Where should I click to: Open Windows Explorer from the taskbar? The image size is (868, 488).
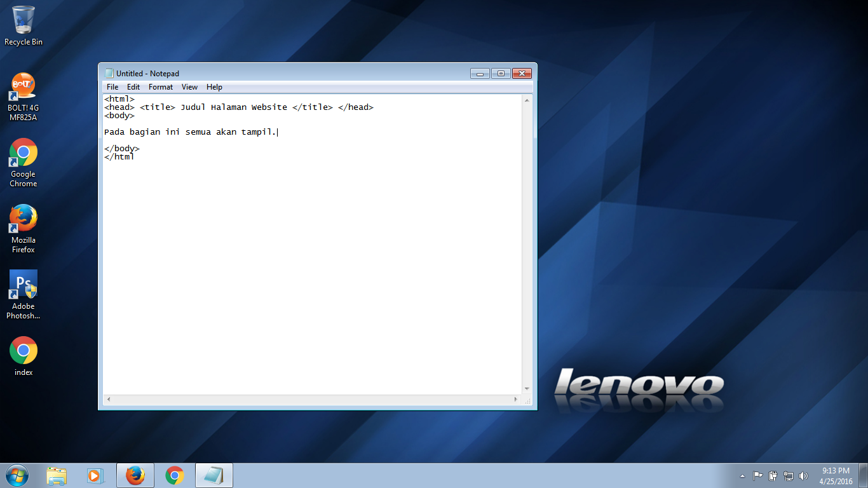click(x=57, y=475)
